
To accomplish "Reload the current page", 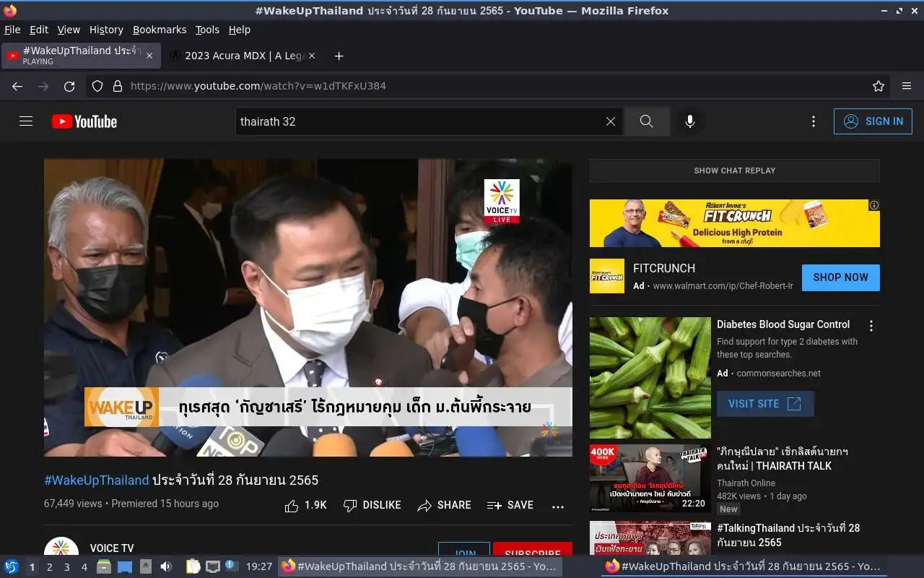I will 69,86.
